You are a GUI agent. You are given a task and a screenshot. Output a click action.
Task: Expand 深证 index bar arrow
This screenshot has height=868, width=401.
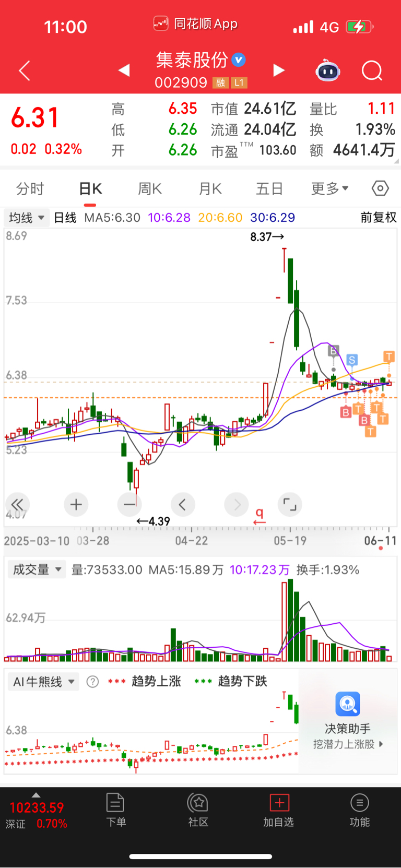point(36,795)
